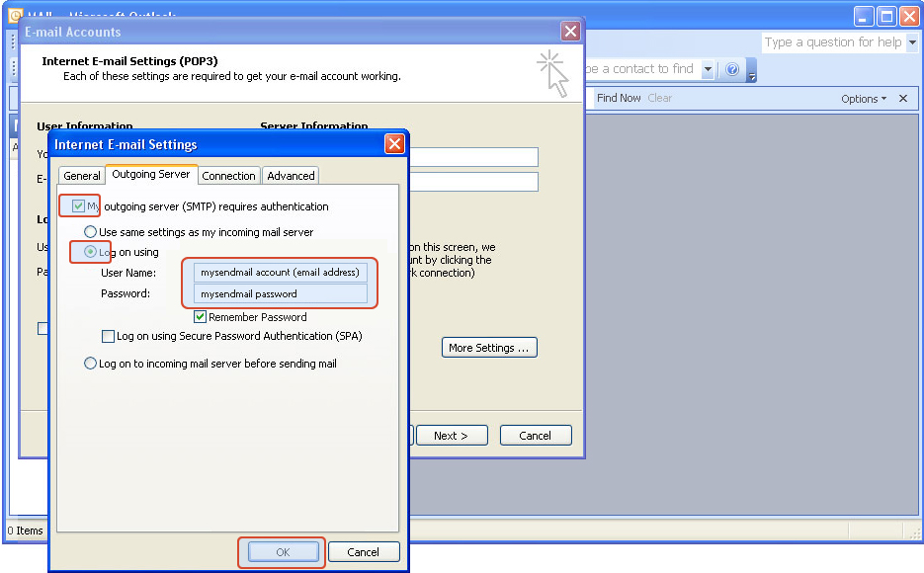Open the toolbar options overflow arrow
This screenshot has width=924, height=573.
click(x=752, y=72)
